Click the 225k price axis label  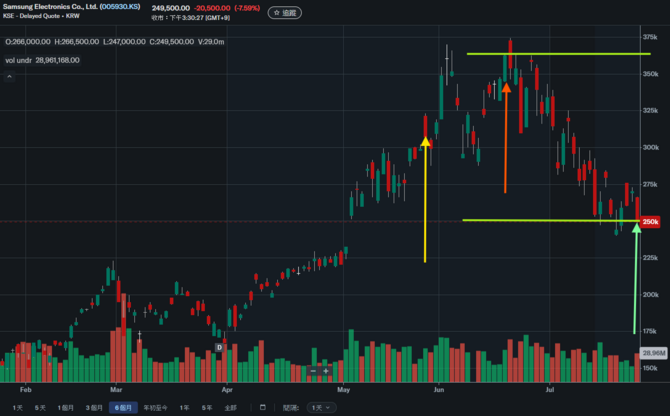[x=650, y=258]
